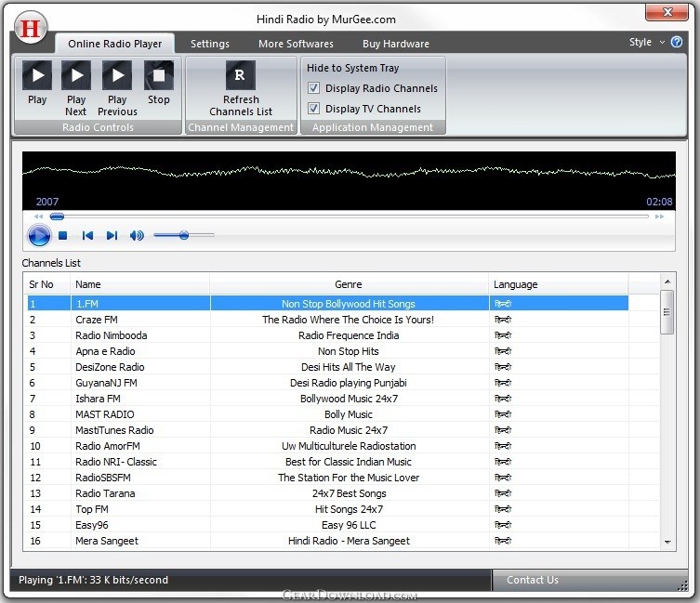Toggle Display Radio Channels checkbox
This screenshot has height=603, width=700.
(x=313, y=88)
